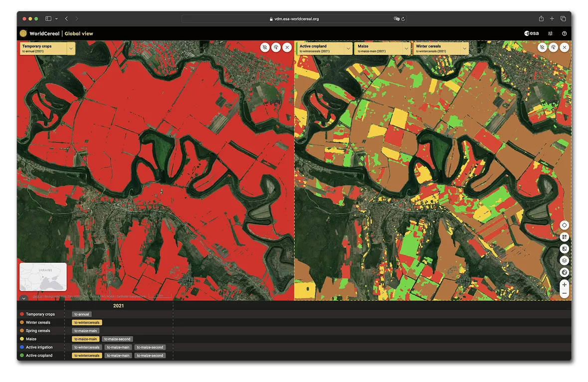Collapse the timeline panel with chevron
Image resolution: width=588 pixels, height=382 pixels.
23,298
